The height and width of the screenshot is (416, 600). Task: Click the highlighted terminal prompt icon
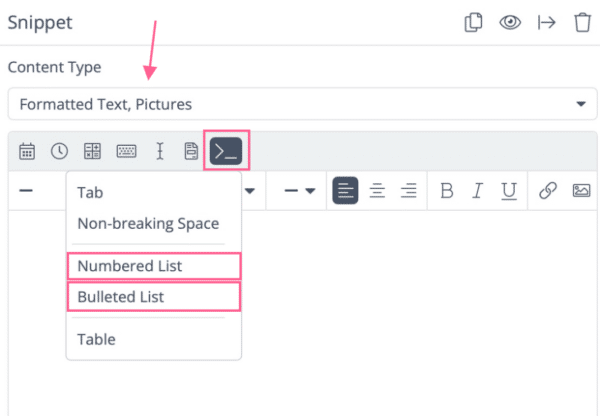(226, 151)
